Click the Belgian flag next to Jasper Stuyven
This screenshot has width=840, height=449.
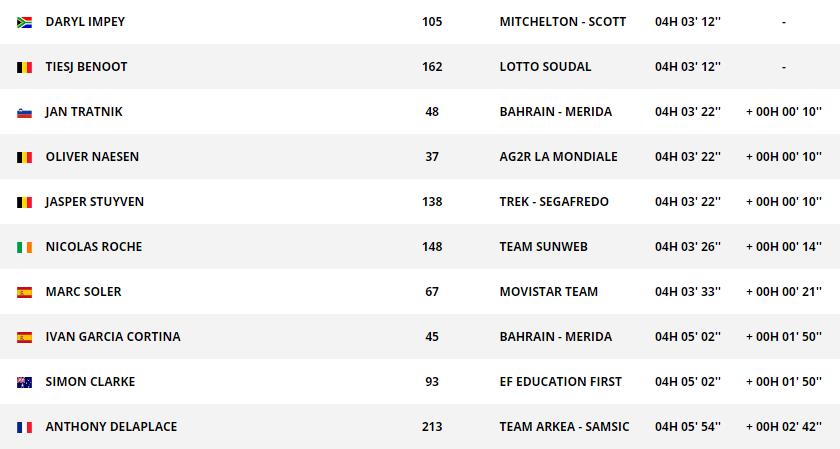pyautogui.click(x=24, y=202)
